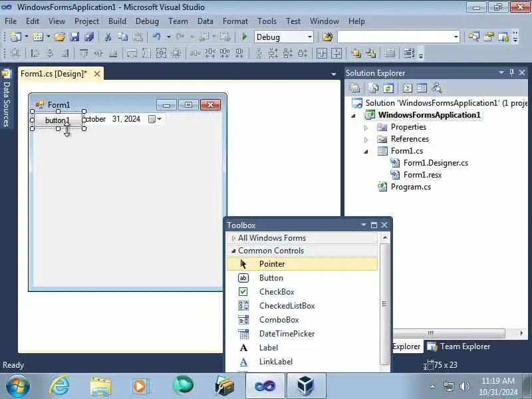Toggle auto-hide pin on Solution Explorer
The width and height of the screenshot is (532, 399).
coord(511,72)
